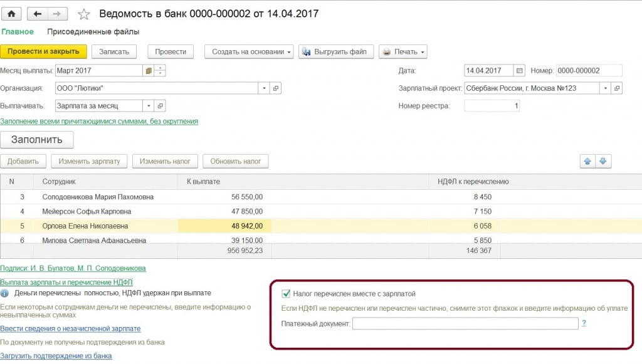The image size is (642, 364).
Task: Focus the Платежный документ field
Action: coord(465,323)
